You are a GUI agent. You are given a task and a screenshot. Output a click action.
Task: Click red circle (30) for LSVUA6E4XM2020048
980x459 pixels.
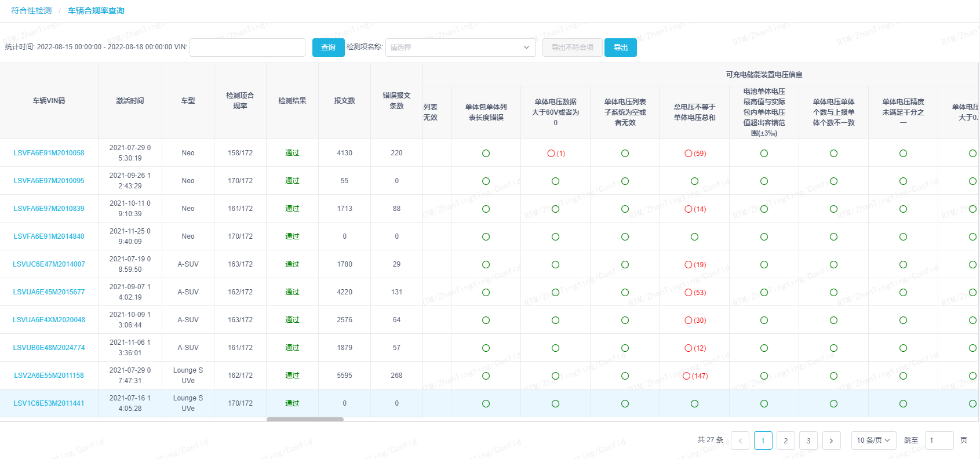(694, 320)
